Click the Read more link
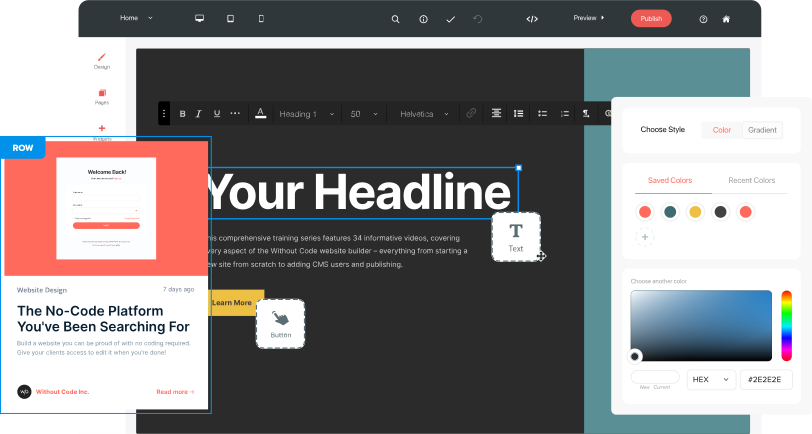Viewport: 812px width, 434px height. point(175,392)
